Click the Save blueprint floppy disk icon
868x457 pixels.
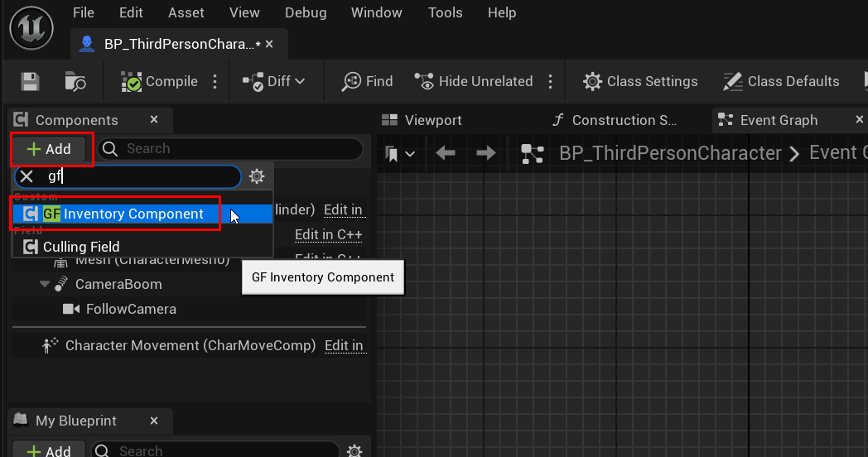pos(31,81)
